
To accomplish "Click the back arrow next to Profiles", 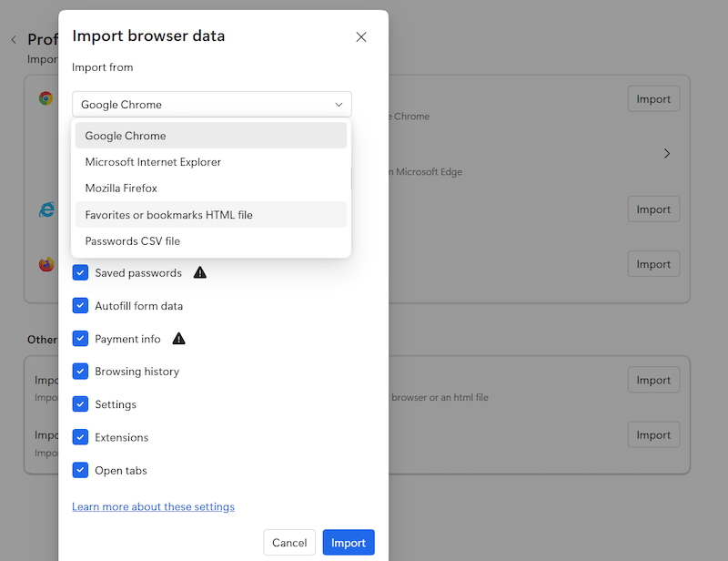I will pos(14,39).
